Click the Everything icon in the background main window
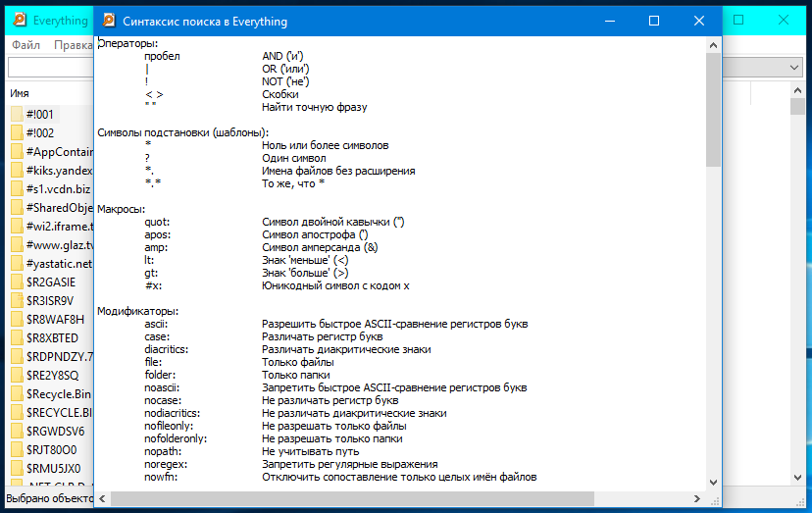 [x=20, y=20]
